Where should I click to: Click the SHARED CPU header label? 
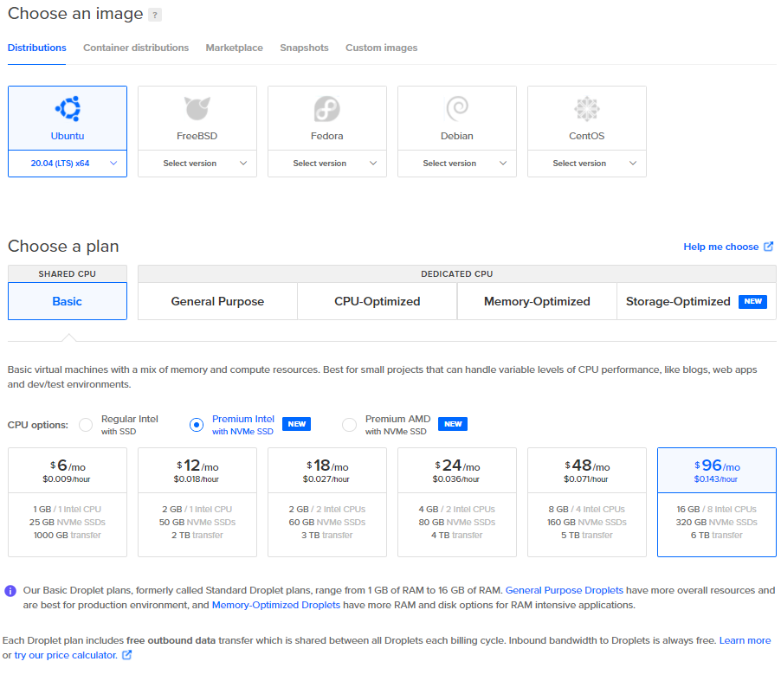point(68,273)
